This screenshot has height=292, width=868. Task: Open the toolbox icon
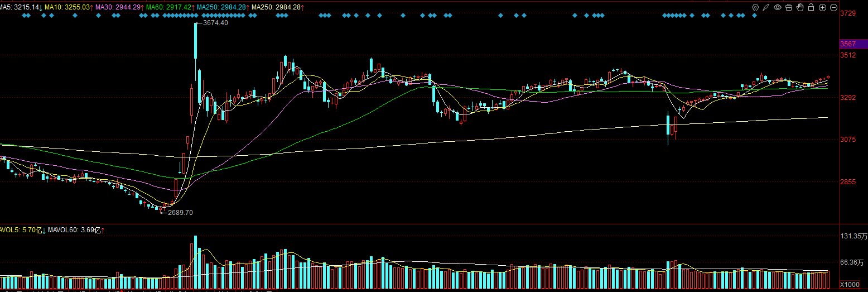[x=789, y=7]
